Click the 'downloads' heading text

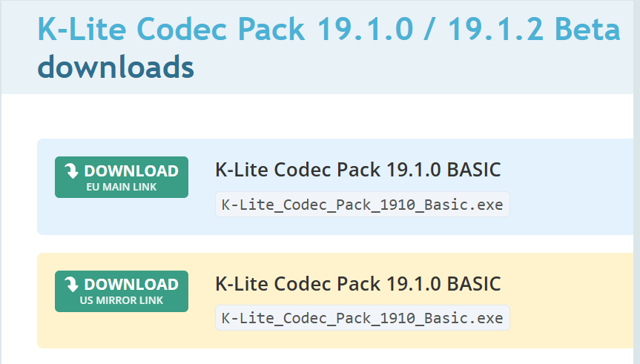(x=116, y=67)
